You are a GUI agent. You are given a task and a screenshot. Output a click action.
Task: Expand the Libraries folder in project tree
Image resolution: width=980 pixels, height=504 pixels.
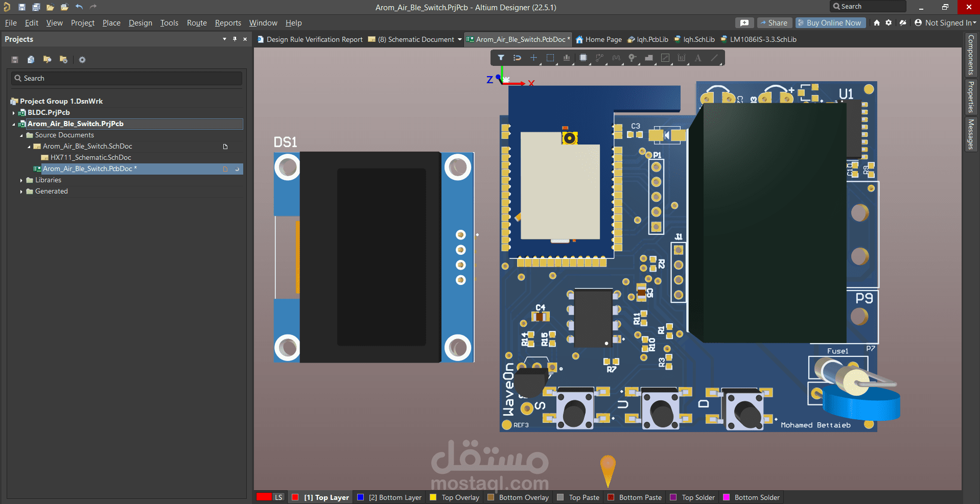pyautogui.click(x=21, y=180)
